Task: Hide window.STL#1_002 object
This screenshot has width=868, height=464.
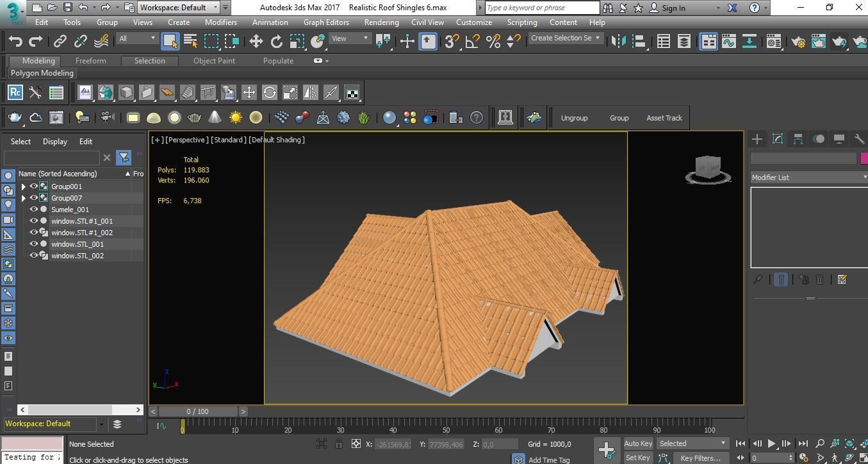Action: pos(34,233)
